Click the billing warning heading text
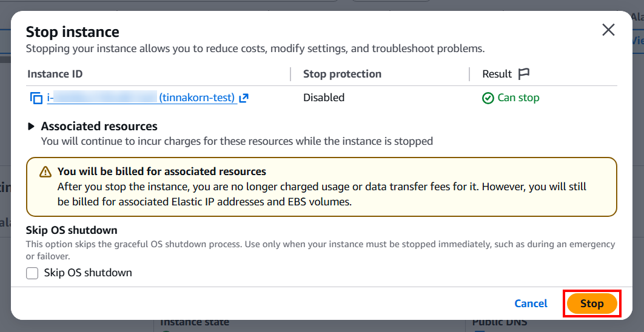Image resolution: width=644 pixels, height=332 pixels. (161, 171)
